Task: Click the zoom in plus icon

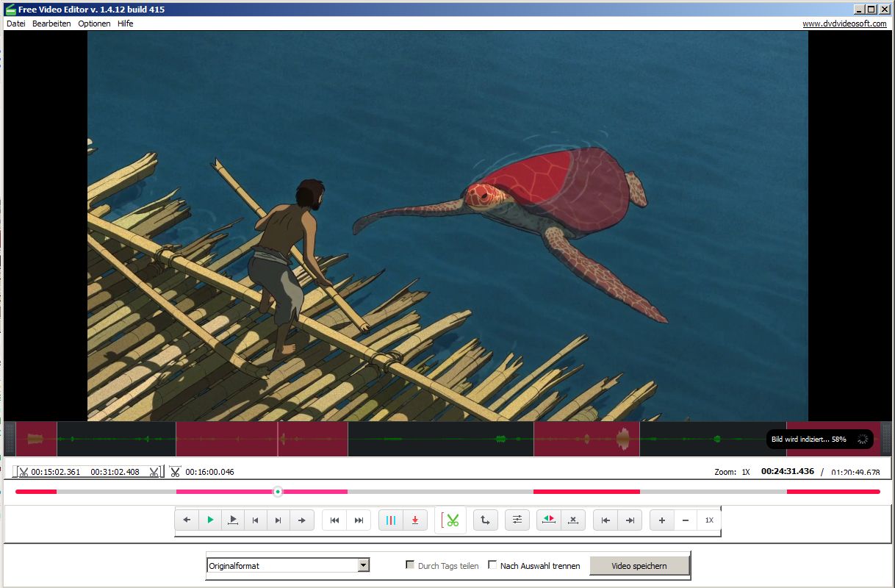Action: pos(662,520)
